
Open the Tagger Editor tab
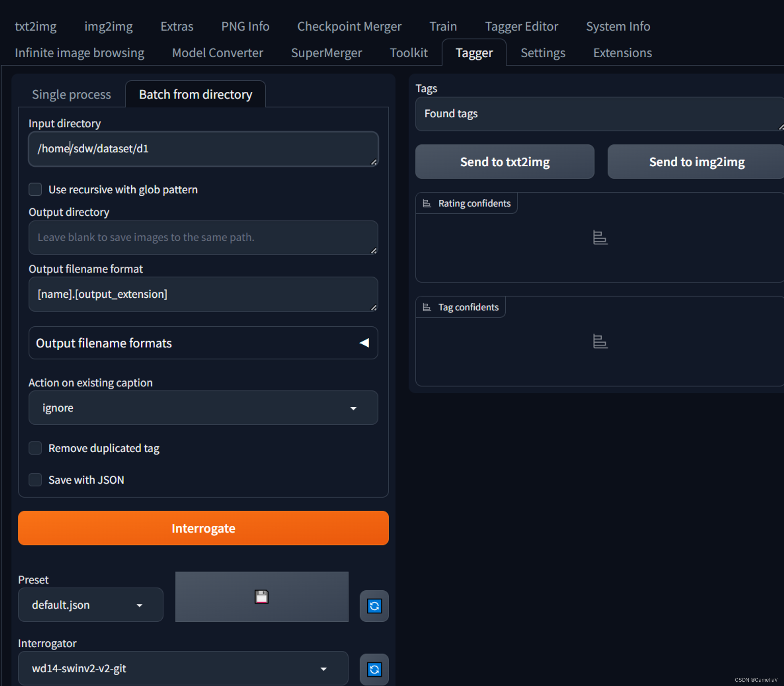point(521,26)
